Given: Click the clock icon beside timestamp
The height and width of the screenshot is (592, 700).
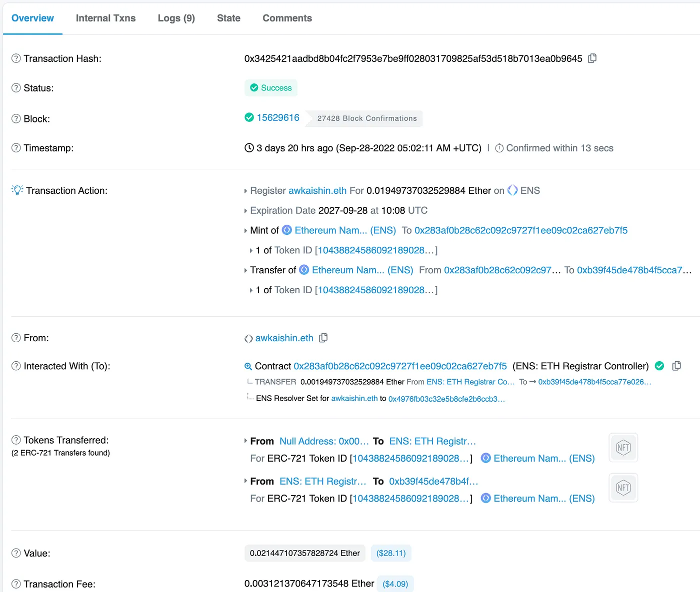Looking at the screenshot, I should (249, 148).
